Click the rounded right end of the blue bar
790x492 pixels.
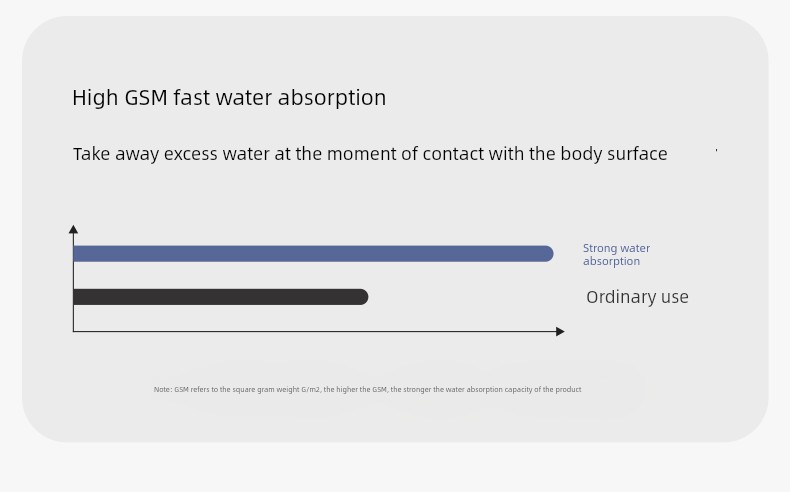coord(548,254)
